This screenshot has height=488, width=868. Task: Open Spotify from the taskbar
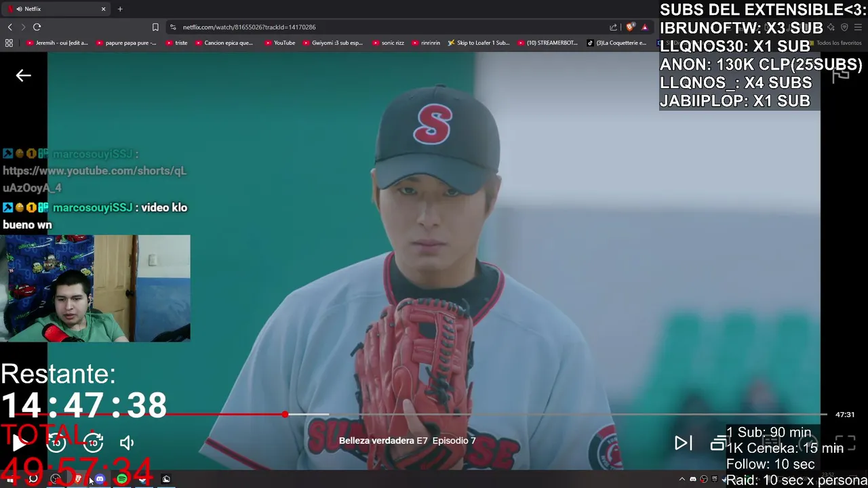122,479
